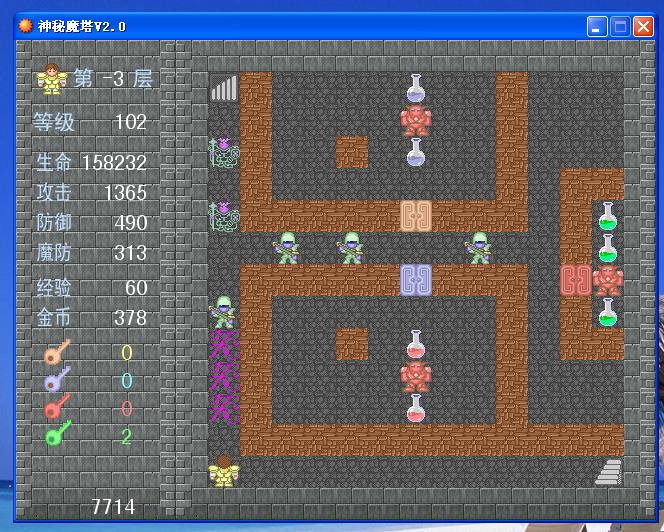Click the yellow door in the upper wall
664x532 pixels.
pyautogui.click(x=416, y=216)
